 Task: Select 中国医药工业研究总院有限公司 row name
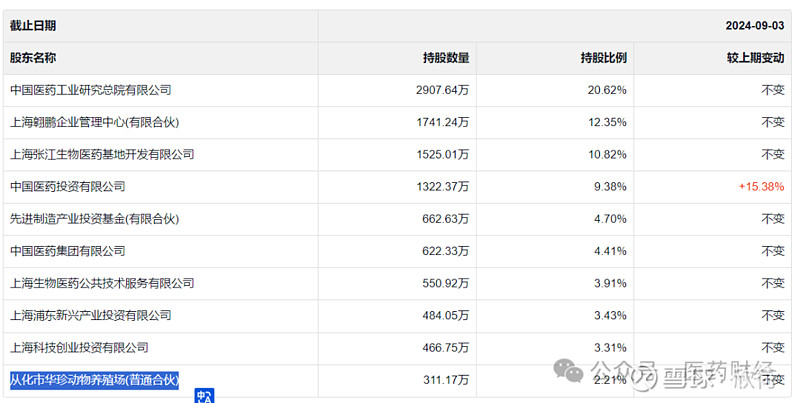click(91, 90)
